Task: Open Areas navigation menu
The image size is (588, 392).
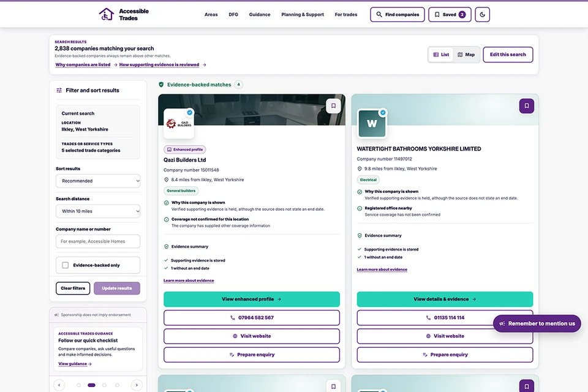Action: click(211, 15)
